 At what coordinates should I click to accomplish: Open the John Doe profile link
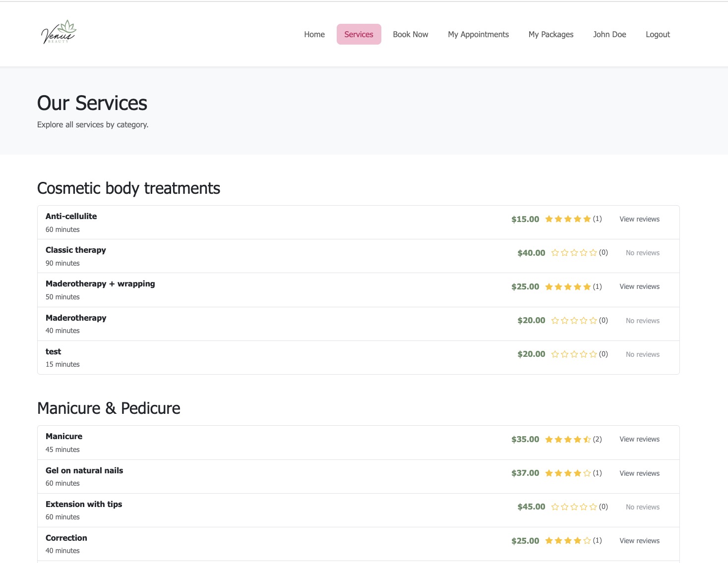click(609, 34)
